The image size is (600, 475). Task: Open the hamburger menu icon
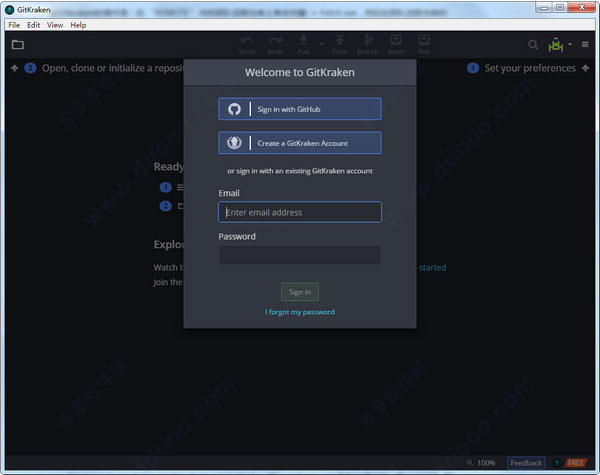coord(585,44)
